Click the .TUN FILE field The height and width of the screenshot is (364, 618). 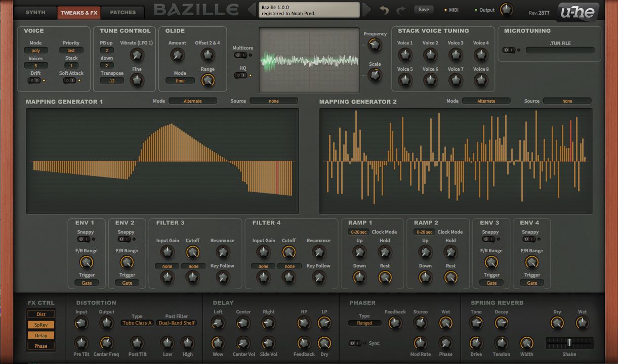pos(560,50)
